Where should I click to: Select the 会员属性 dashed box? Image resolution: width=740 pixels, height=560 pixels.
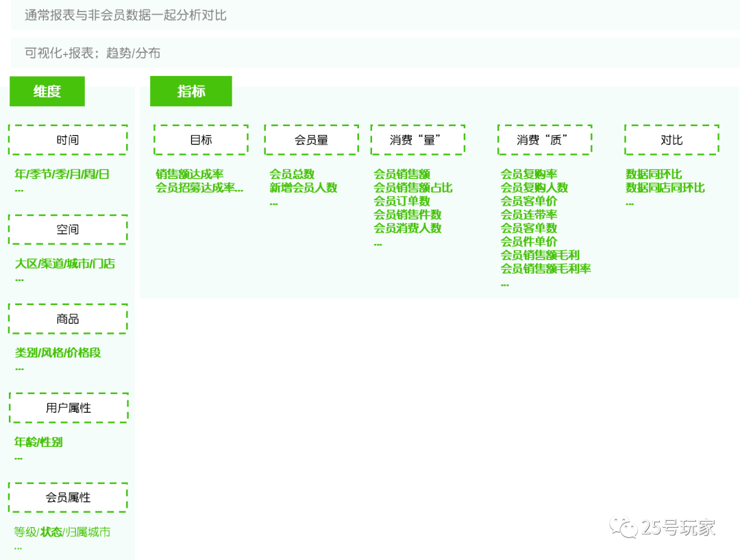click(x=68, y=497)
